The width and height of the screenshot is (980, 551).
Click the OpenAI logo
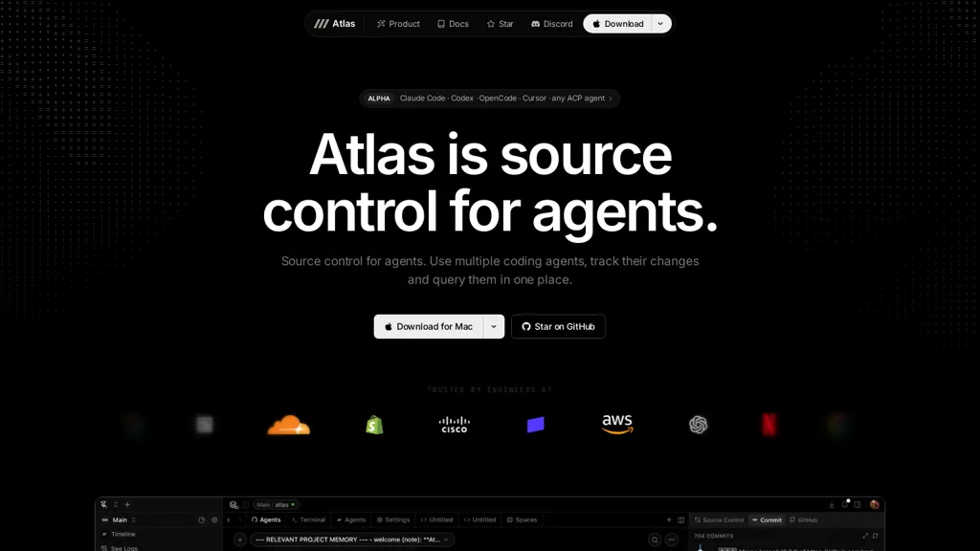coord(698,425)
